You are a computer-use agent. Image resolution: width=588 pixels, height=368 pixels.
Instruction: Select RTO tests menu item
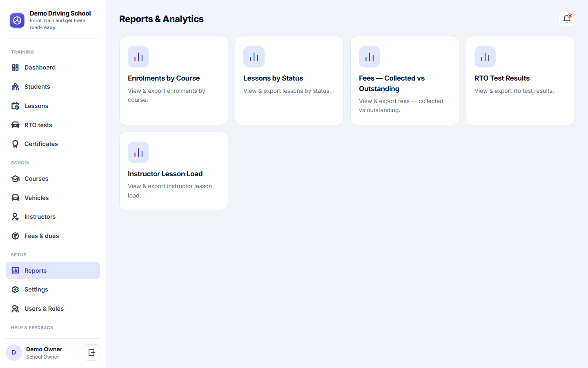53,125
